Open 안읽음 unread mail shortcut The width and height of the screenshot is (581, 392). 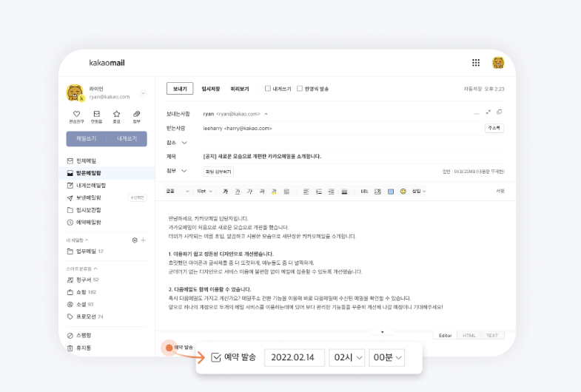coord(97,117)
